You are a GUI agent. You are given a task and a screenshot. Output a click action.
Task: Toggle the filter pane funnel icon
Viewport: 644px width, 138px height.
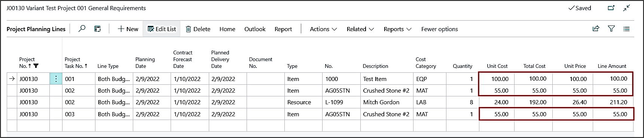pyautogui.click(x=611, y=28)
